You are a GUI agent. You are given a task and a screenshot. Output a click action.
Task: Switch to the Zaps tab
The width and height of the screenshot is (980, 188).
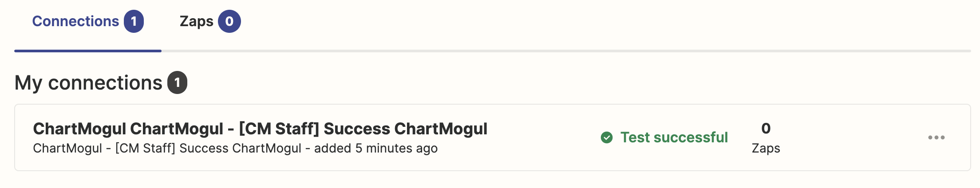(210, 21)
